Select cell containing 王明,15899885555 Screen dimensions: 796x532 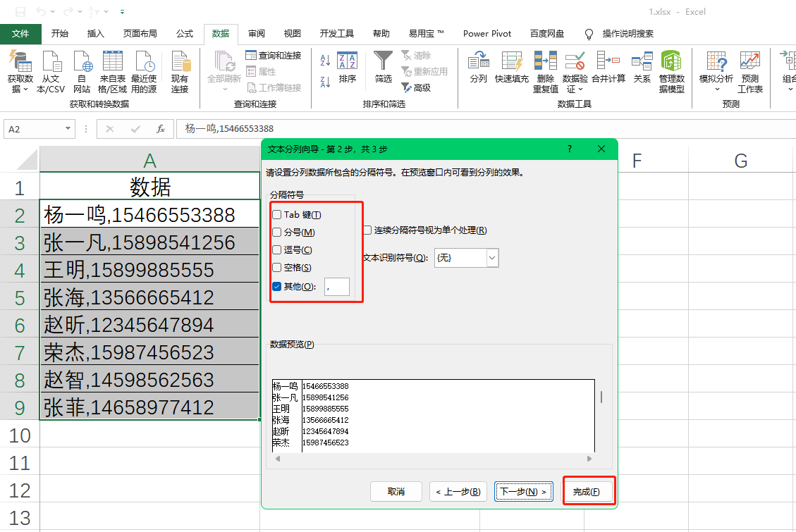[149, 269]
